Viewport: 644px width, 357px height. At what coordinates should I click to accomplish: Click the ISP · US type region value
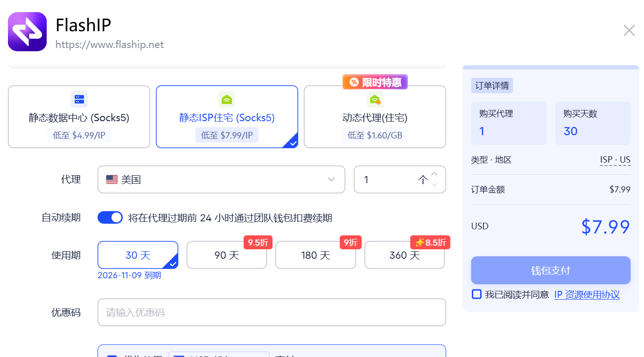pyautogui.click(x=615, y=160)
